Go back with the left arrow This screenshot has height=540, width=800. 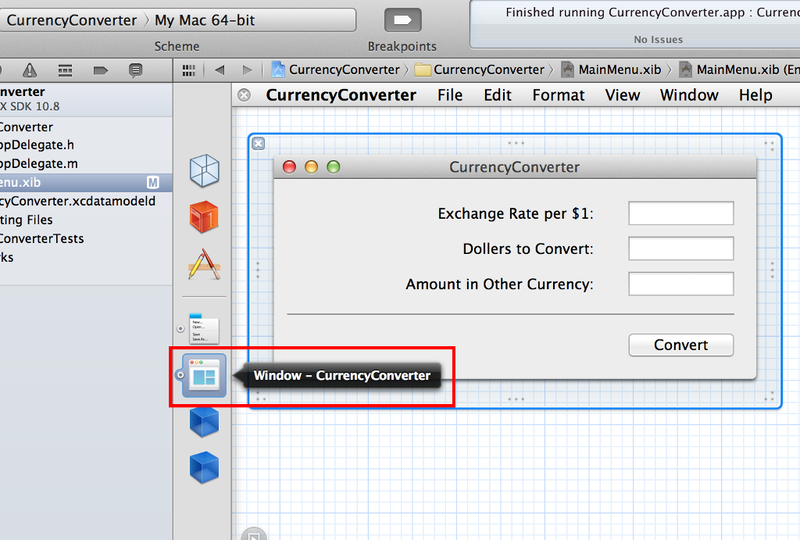point(220,70)
